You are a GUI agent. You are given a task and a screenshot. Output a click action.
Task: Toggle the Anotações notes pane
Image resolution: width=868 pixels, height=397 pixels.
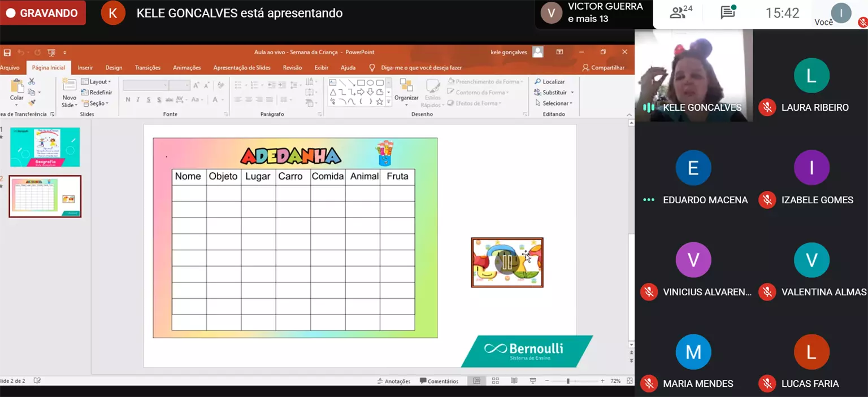(394, 381)
